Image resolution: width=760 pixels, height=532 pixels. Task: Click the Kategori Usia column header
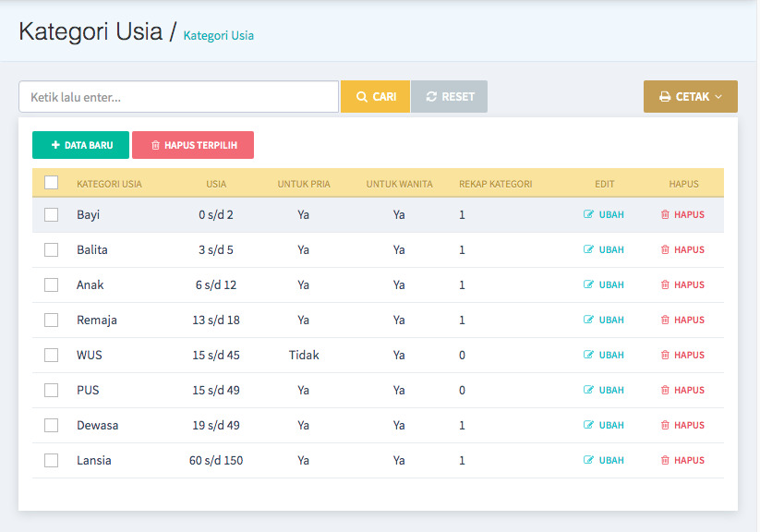(109, 184)
